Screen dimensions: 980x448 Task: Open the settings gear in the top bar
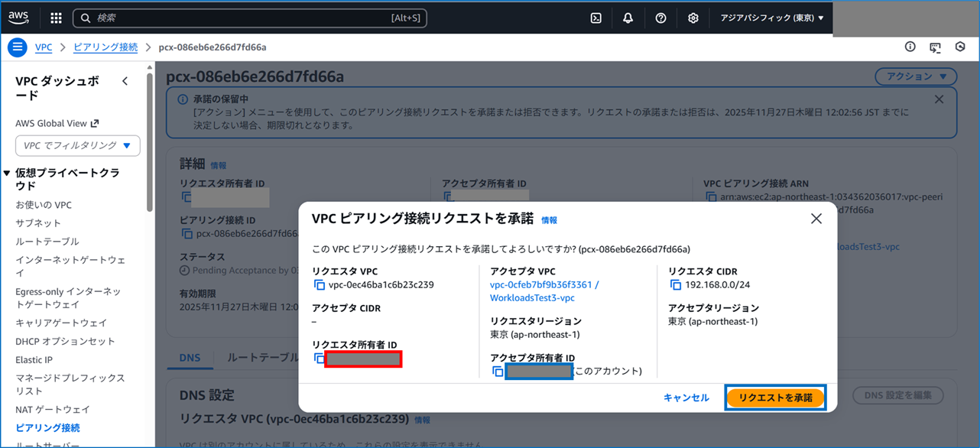[x=693, y=18]
